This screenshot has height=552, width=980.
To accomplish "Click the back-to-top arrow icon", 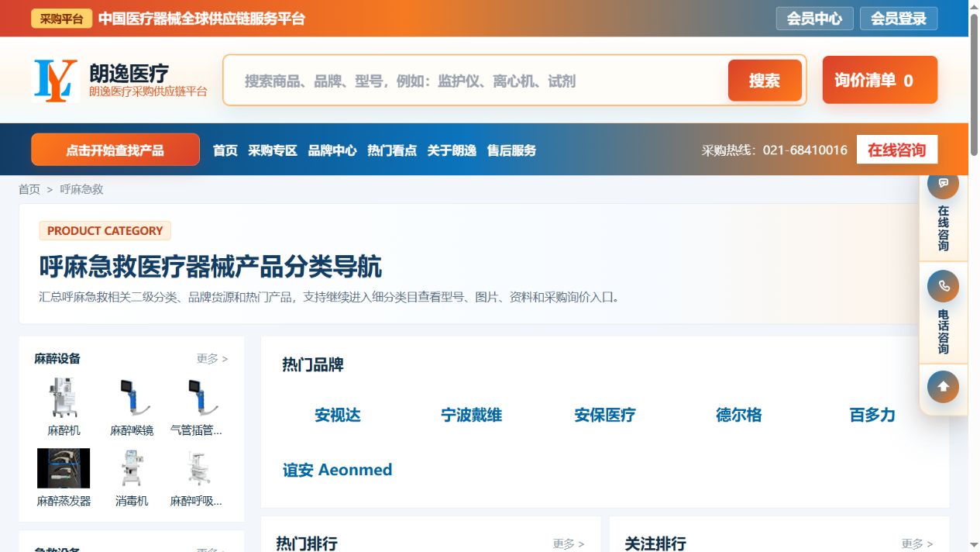I will (943, 387).
